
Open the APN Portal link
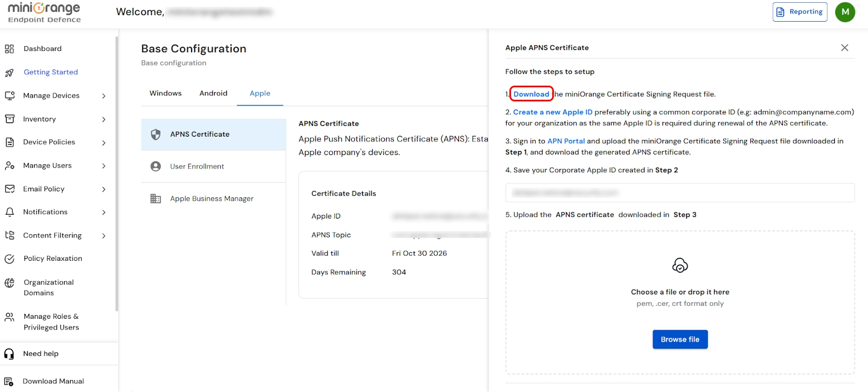point(566,141)
